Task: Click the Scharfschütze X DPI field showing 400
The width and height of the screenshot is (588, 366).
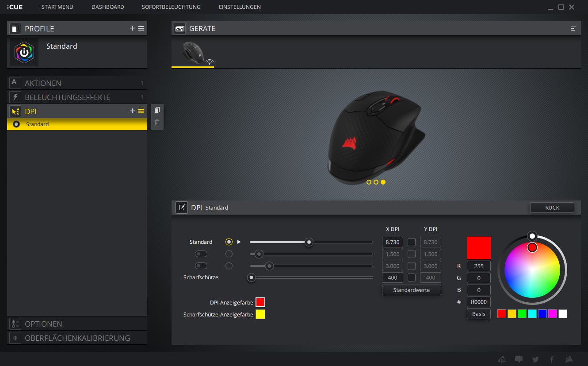Action: click(x=393, y=278)
